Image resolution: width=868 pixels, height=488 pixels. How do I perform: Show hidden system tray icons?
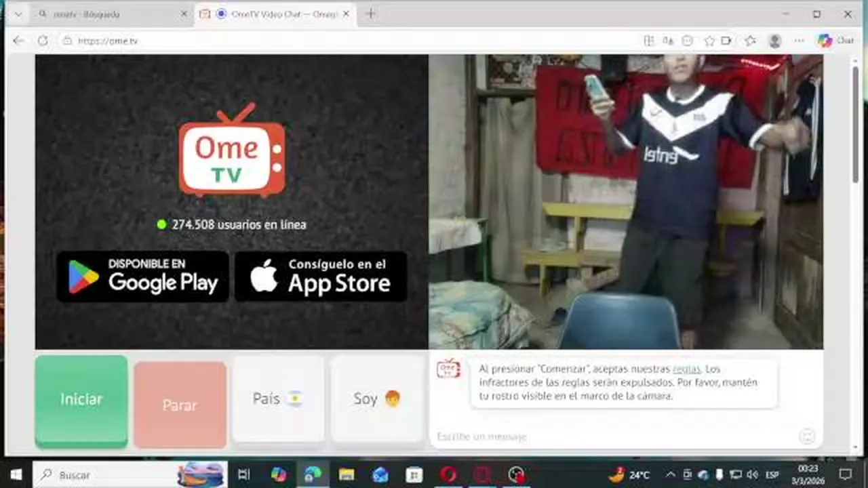tap(671, 475)
